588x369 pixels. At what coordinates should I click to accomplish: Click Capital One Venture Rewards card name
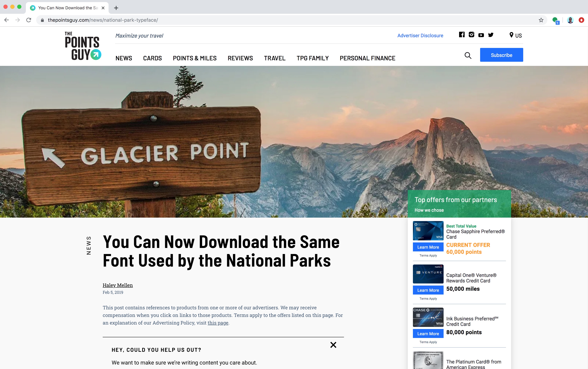(471, 278)
